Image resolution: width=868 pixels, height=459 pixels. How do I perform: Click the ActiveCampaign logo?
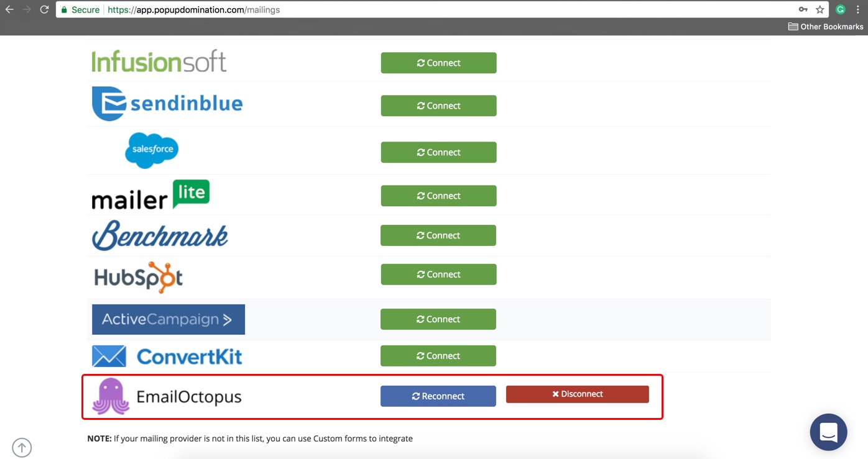169,319
